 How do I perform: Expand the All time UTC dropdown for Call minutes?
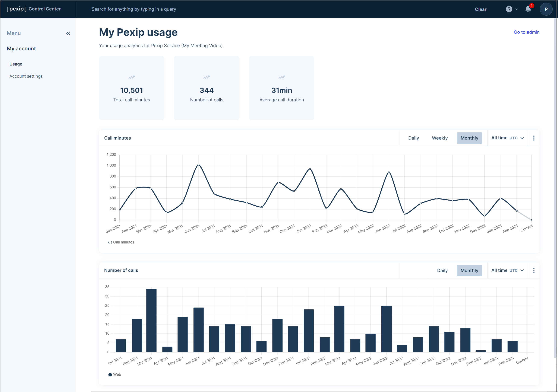pyautogui.click(x=507, y=138)
